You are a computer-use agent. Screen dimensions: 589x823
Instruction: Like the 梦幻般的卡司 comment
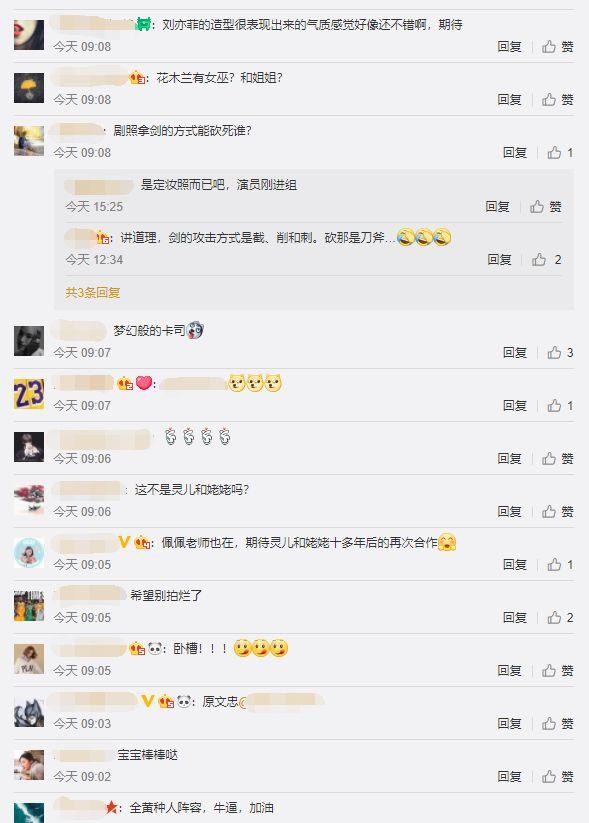(x=560, y=353)
